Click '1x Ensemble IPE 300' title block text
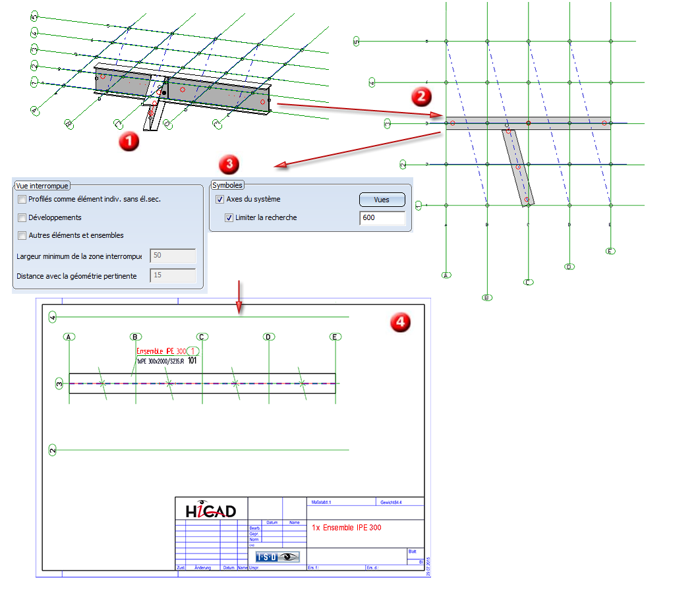 pos(347,528)
